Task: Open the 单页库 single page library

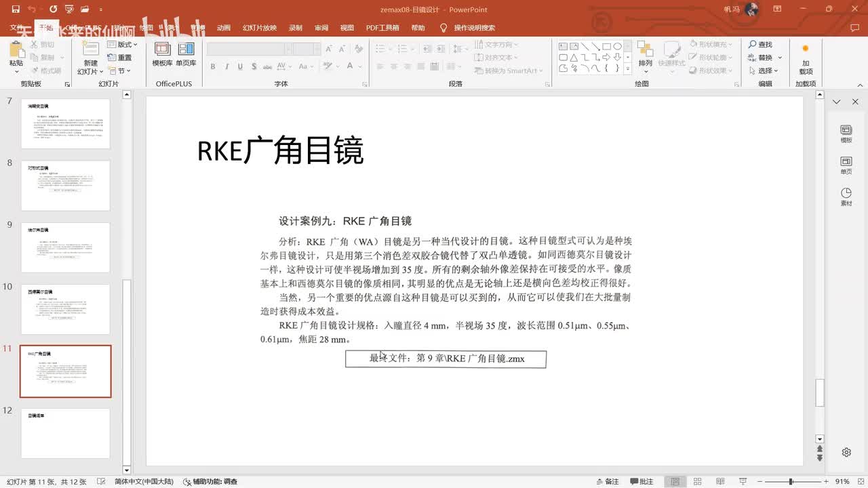Action: (186, 54)
